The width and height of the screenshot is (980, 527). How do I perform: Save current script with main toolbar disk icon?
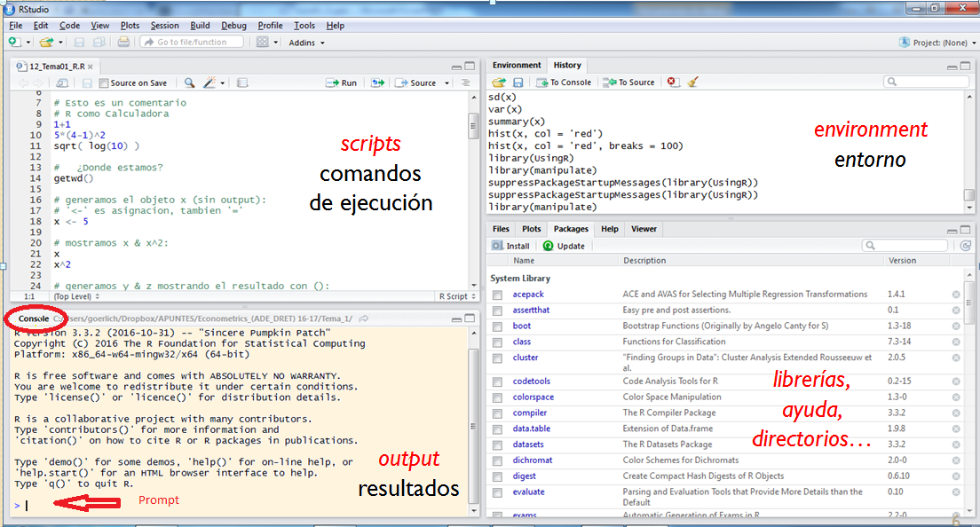(79, 43)
